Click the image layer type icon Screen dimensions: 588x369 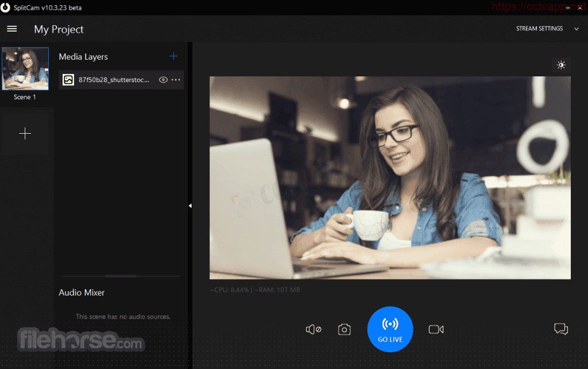pyautogui.click(x=68, y=80)
